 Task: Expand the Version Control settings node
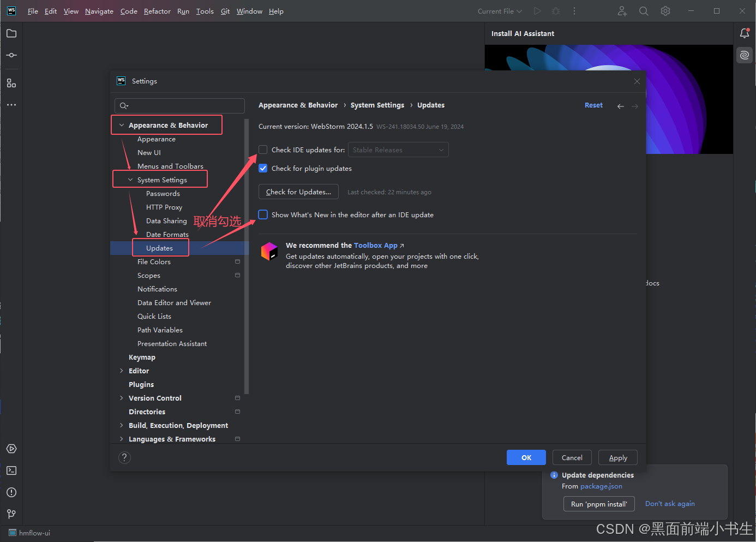(121, 398)
